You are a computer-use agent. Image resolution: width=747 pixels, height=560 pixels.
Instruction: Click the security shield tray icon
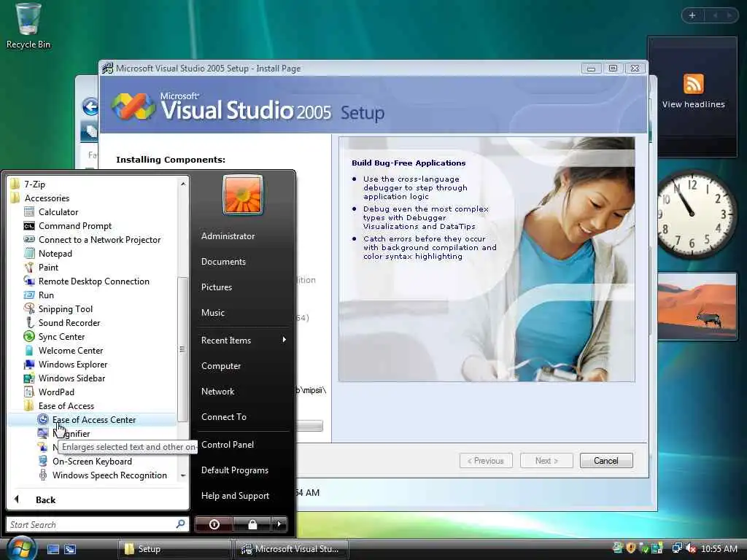click(631, 548)
